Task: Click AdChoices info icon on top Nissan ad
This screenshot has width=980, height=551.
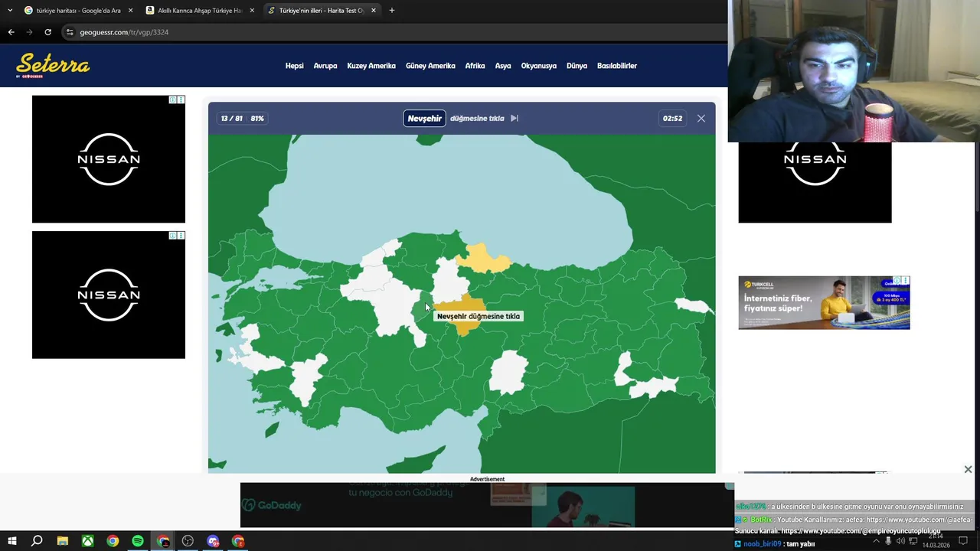Action: click(x=173, y=99)
